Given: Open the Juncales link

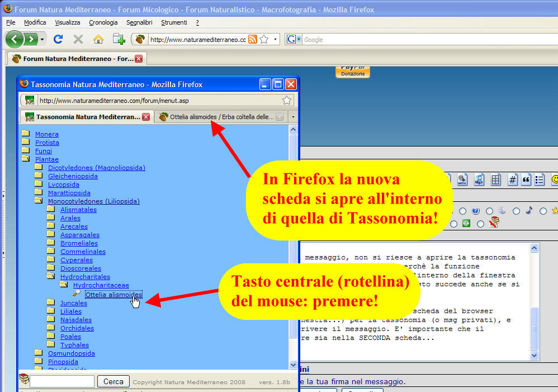Looking at the screenshot, I should pos(74,303).
